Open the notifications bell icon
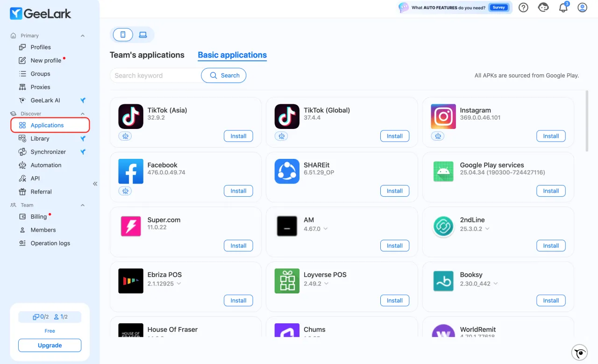598x364 pixels. coord(563,7)
